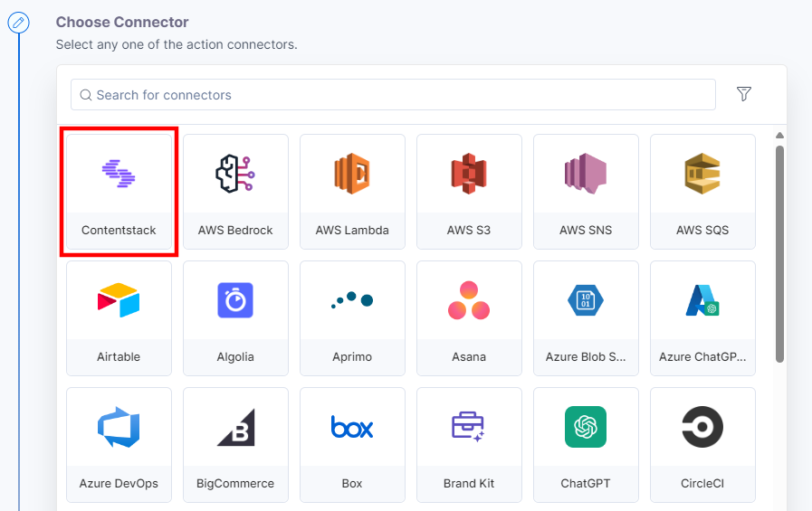This screenshot has height=511, width=812.
Task: Choose the ChatGPT connector tile
Action: 586,444
